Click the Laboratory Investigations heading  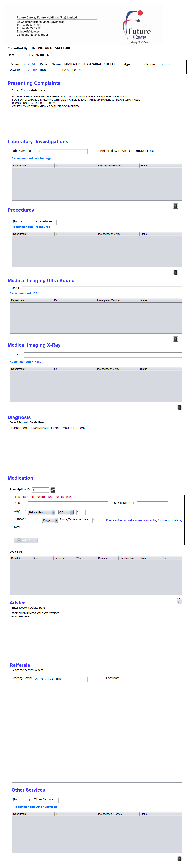38,142
